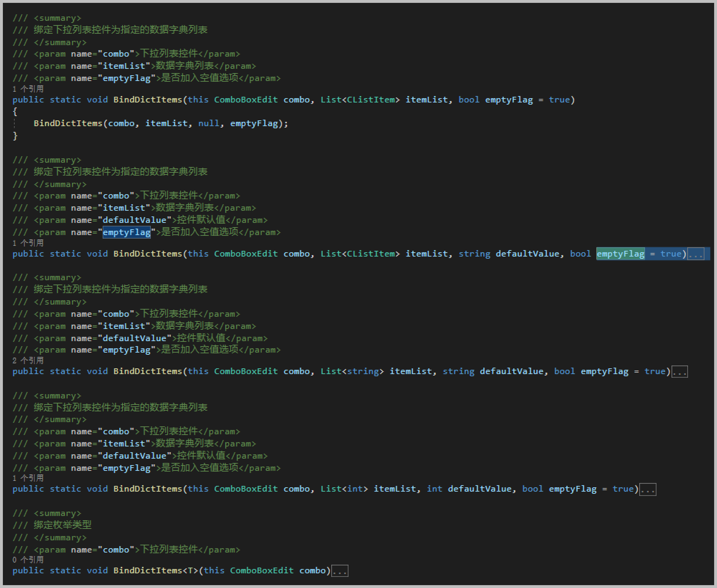The image size is (717, 588).
Task: Open the '0 个引用' references link
Action: tap(28, 560)
